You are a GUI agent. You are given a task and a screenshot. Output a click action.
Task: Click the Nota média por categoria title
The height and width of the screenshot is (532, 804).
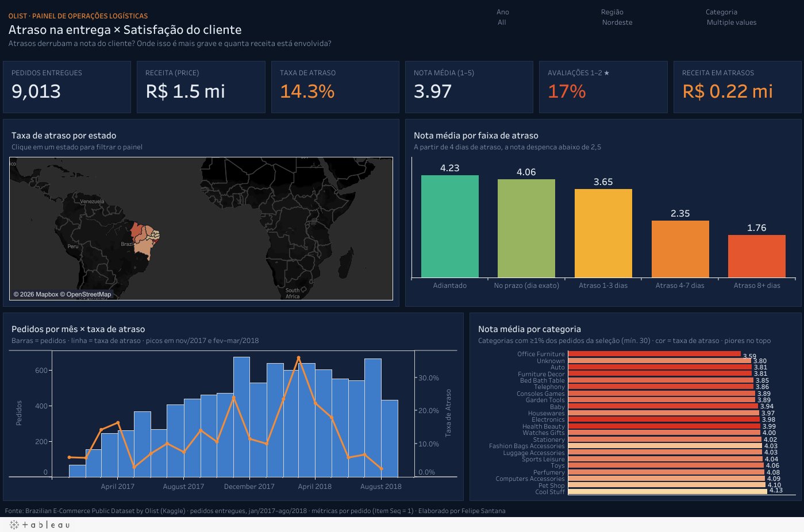529,329
